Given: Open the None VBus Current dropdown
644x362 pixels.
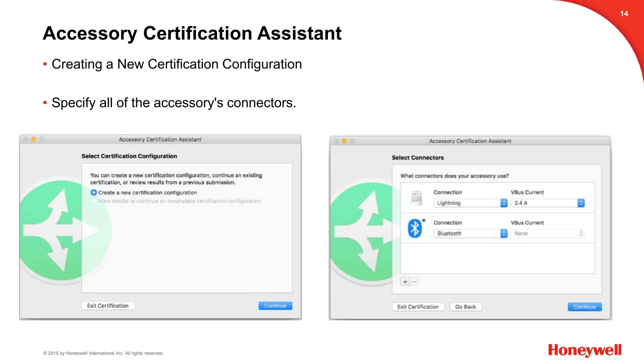Looking at the screenshot, I should tap(547, 233).
